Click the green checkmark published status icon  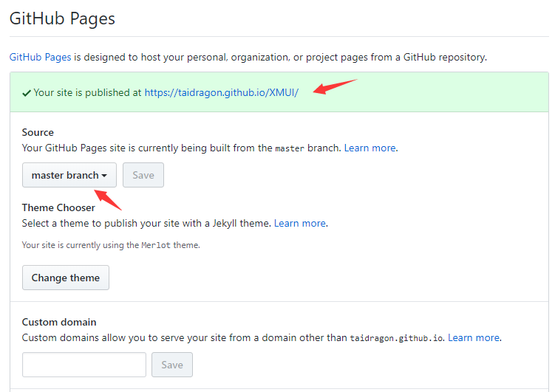[x=27, y=93]
